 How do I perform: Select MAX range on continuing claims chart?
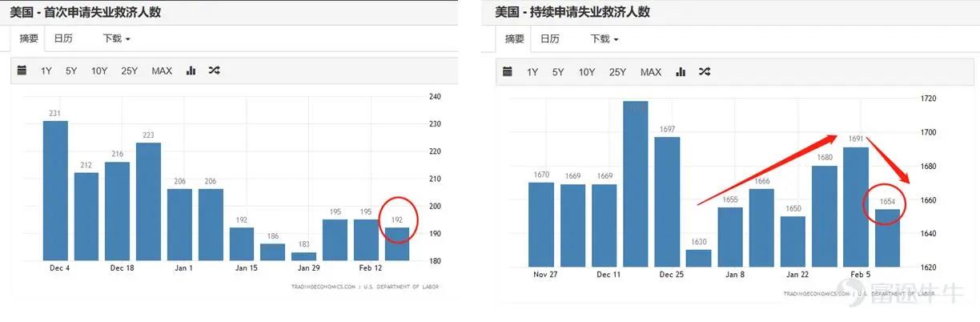pyautogui.click(x=651, y=72)
